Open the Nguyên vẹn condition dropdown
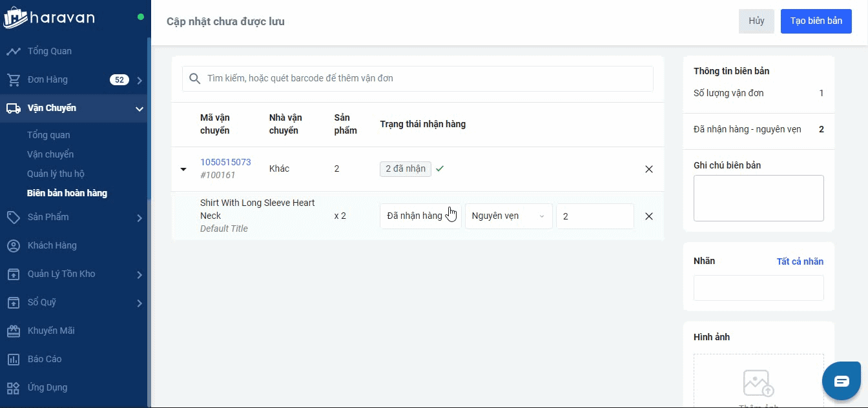The image size is (868, 408). 508,216
